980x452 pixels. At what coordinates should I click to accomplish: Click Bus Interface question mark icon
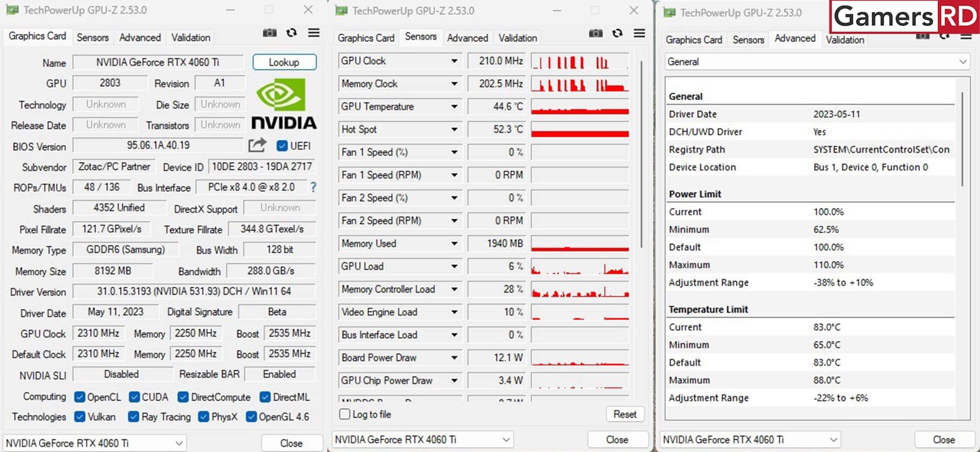click(x=313, y=187)
